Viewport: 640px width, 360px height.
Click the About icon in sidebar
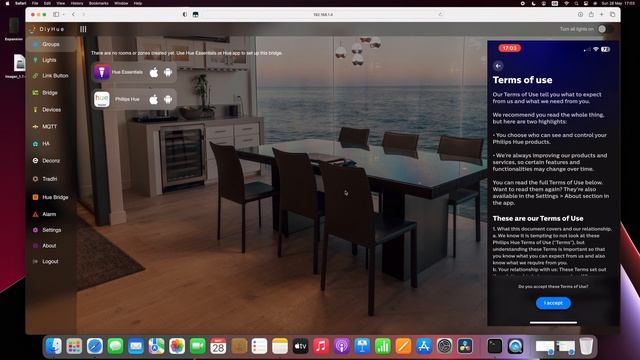click(x=36, y=246)
